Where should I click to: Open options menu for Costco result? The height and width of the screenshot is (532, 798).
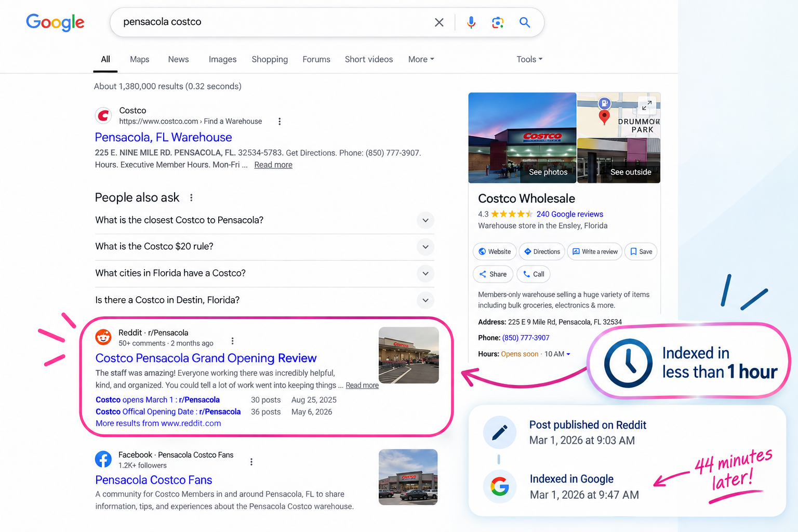(280, 122)
